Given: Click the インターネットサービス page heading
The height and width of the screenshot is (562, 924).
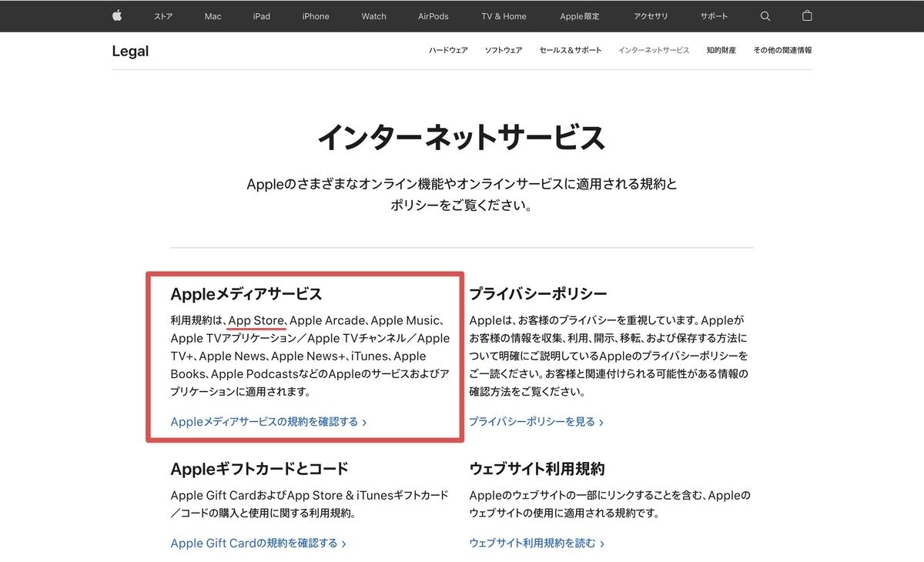Looking at the screenshot, I should pos(461,137).
